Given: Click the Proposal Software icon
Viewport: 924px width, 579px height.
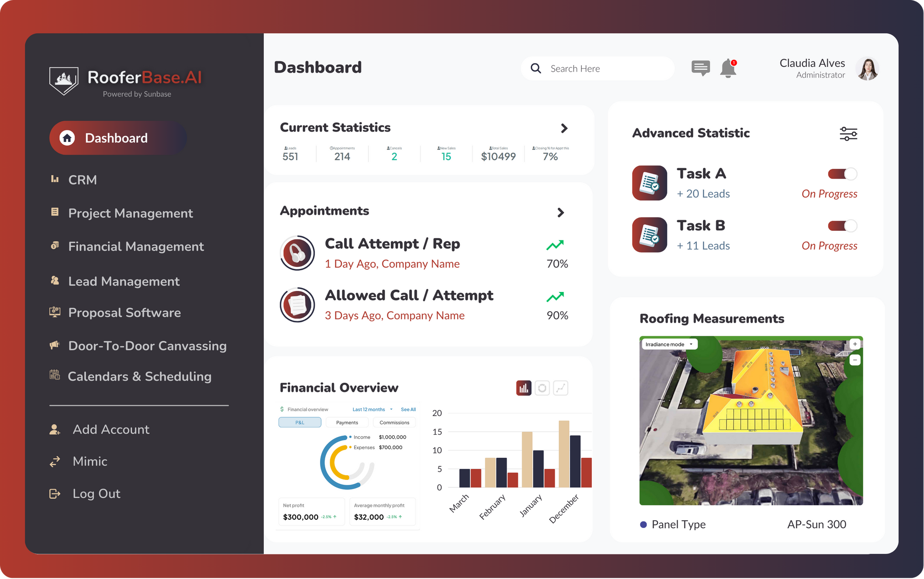Looking at the screenshot, I should click(x=53, y=312).
